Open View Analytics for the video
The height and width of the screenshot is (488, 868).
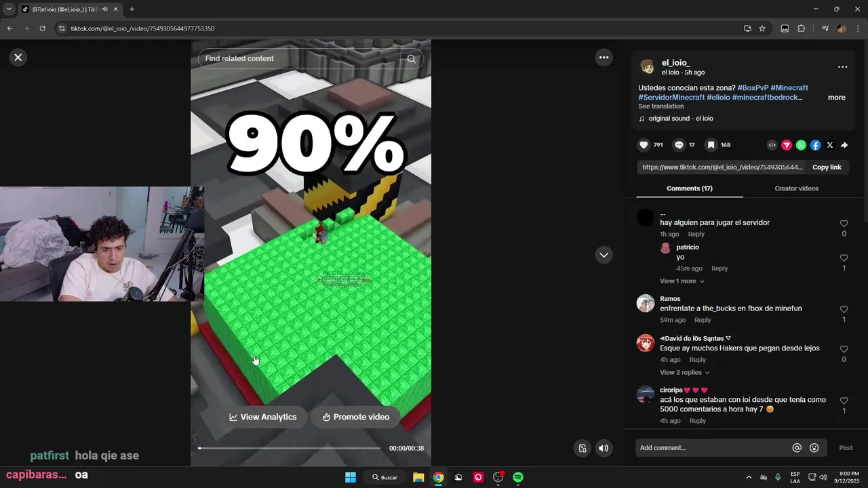[x=263, y=417]
